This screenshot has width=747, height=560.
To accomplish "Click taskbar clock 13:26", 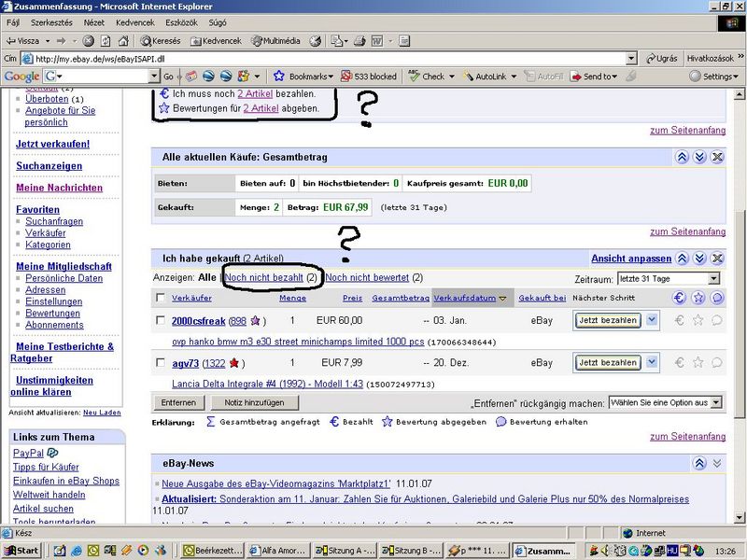I will point(726,551).
